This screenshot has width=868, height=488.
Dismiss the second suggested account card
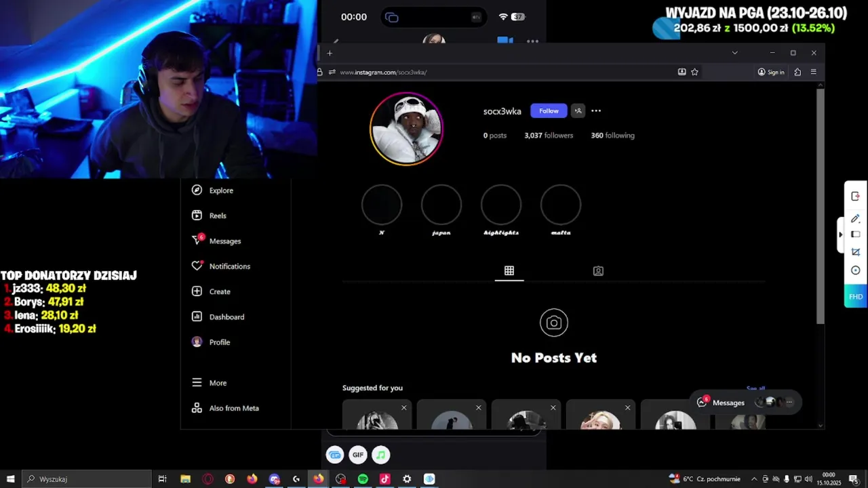[479, 407]
